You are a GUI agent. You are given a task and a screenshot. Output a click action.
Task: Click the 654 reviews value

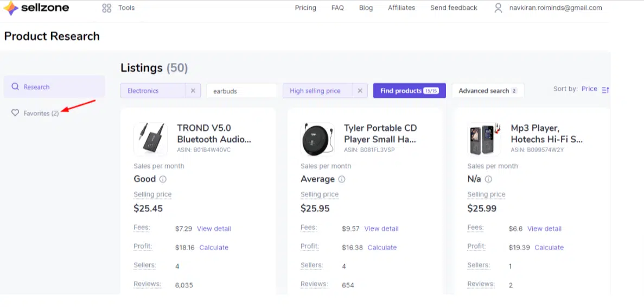[348, 285]
